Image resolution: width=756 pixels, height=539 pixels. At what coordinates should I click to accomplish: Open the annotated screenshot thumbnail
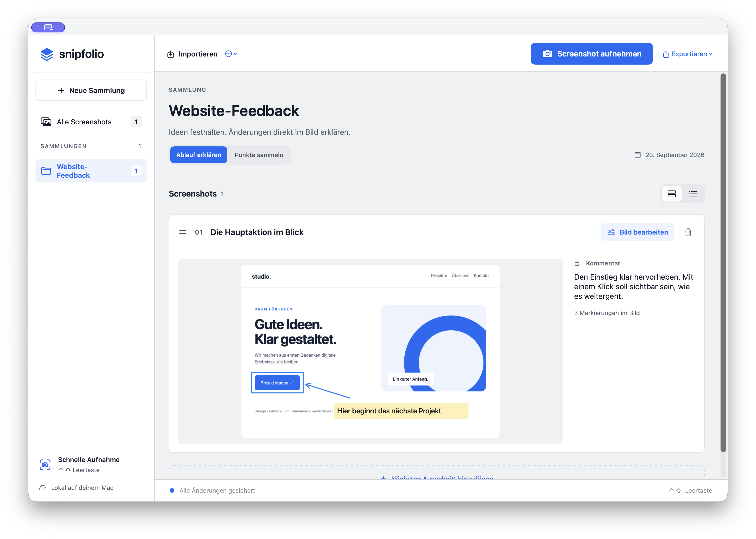[370, 352]
